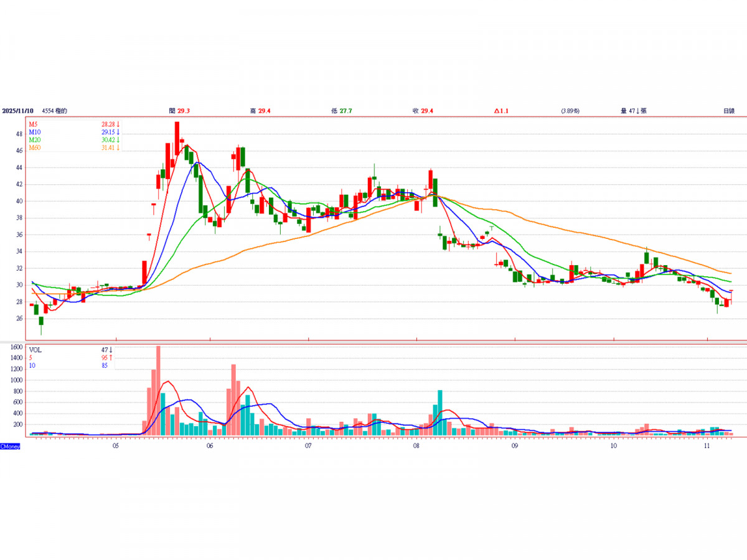Click the opening price 開 29.3
This screenshot has height=560, width=747.
(179, 111)
